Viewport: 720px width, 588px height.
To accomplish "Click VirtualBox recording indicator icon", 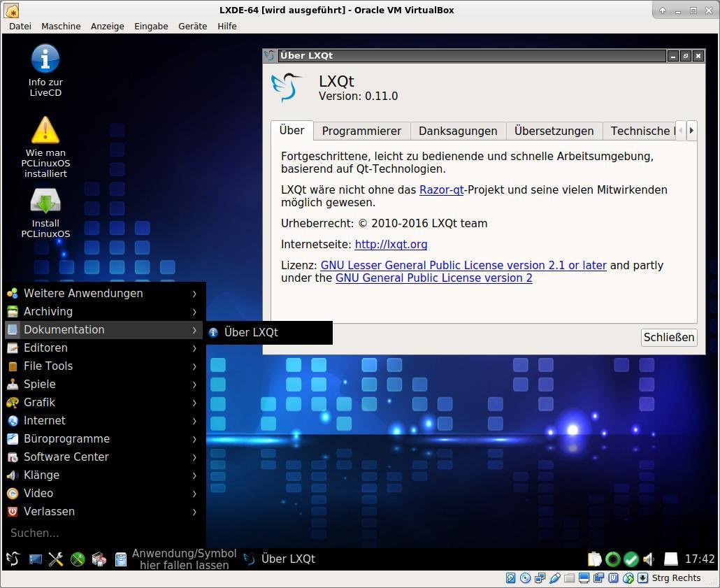I will [x=599, y=578].
